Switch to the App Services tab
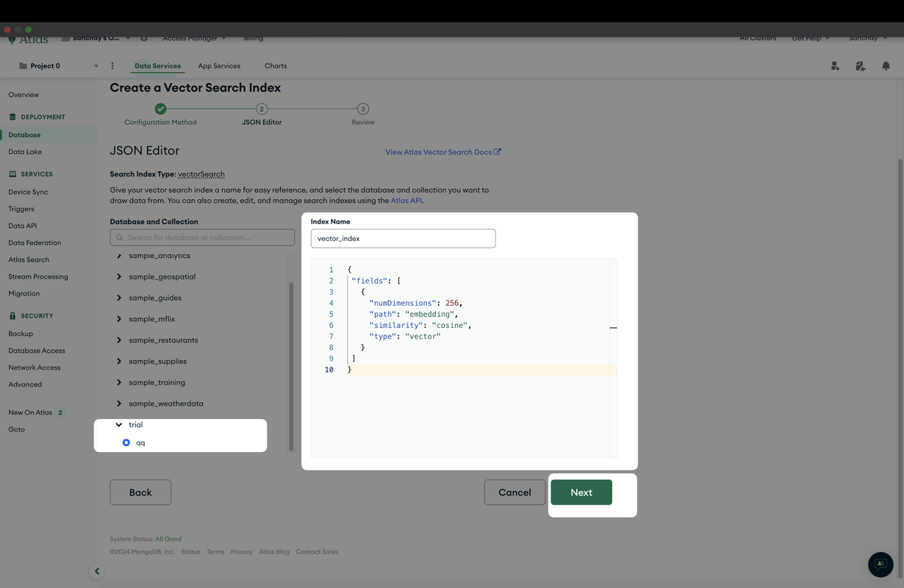Screen dimensions: 904x588 [x=219, y=66]
